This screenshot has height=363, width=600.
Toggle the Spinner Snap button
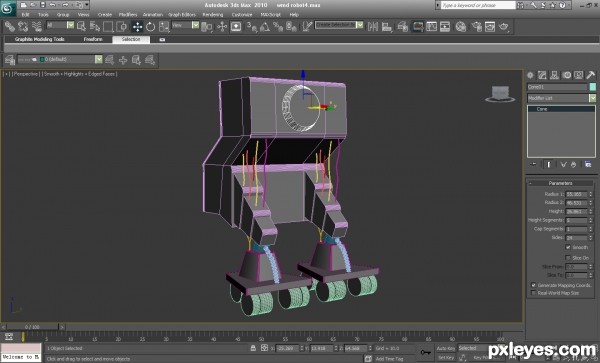[291, 26]
